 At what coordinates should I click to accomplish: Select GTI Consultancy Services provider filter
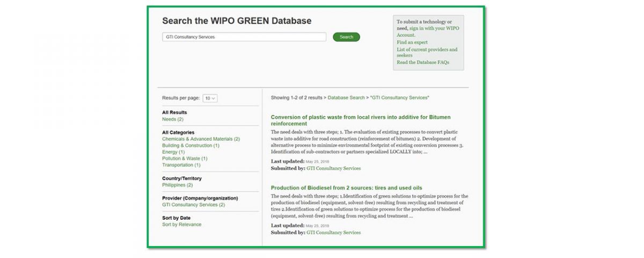(x=193, y=205)
